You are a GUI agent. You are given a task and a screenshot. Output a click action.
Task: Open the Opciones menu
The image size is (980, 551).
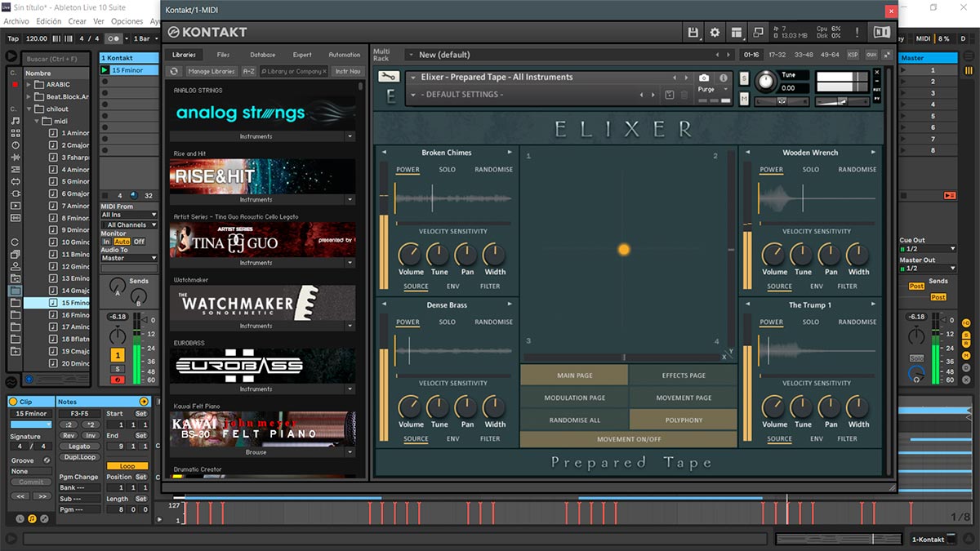(127, 21)
